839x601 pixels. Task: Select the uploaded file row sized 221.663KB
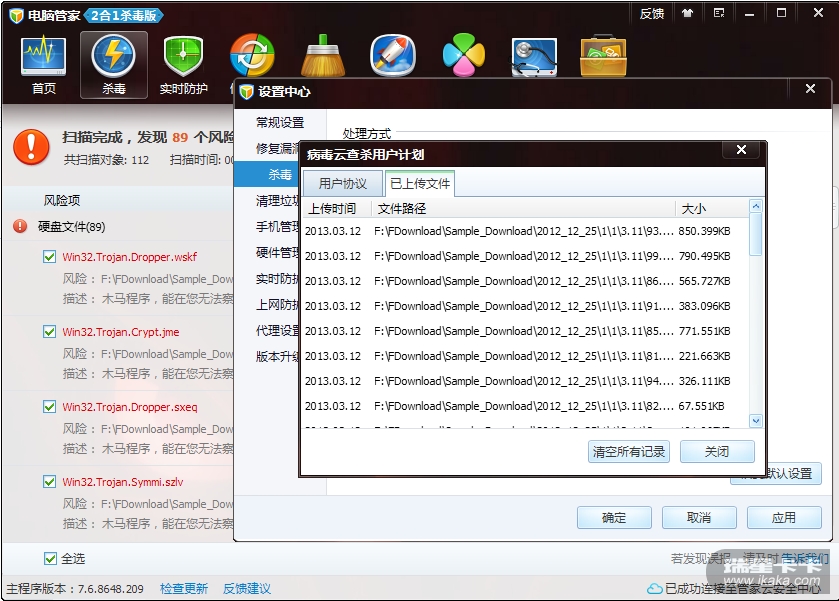click(x=526, y=356)
